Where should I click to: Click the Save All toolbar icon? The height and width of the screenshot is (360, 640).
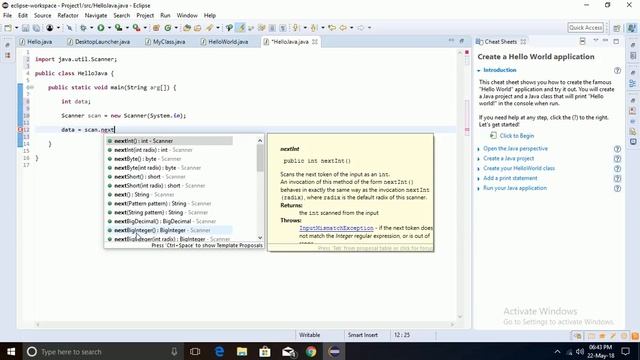point(36,28)
